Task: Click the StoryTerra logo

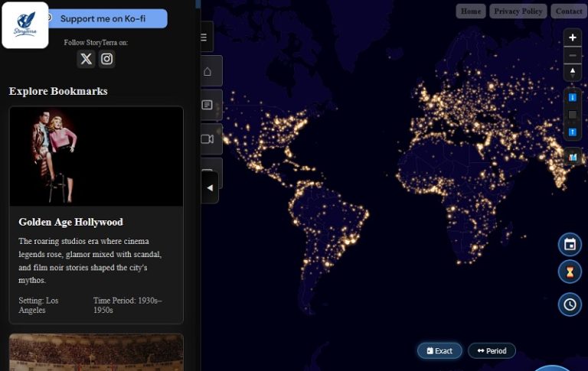Action: (x=25, y=25)
